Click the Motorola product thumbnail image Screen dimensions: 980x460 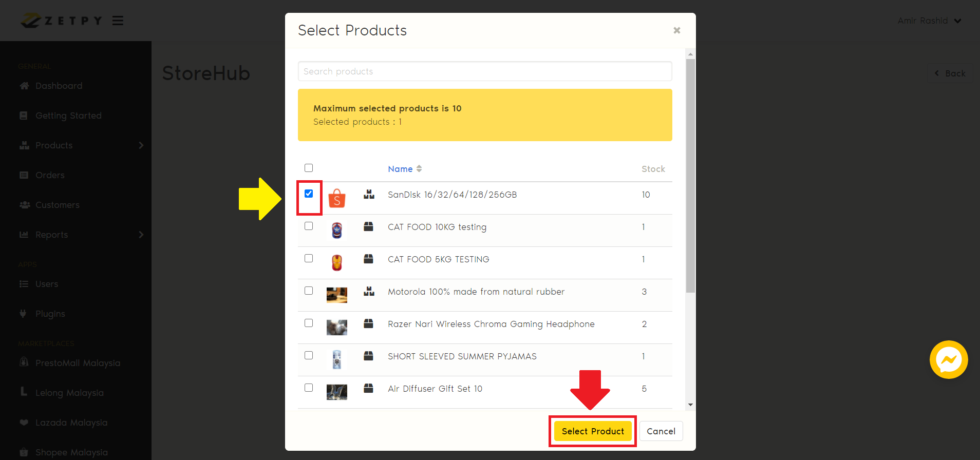coord(337,295)
